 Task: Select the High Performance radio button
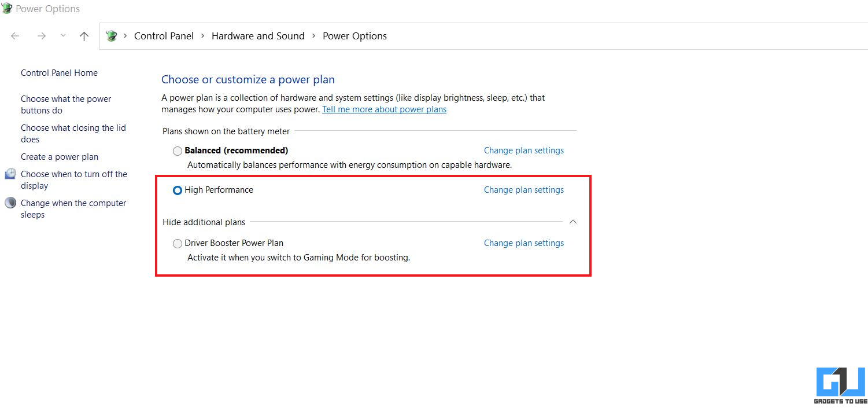(x=178, y=190)
